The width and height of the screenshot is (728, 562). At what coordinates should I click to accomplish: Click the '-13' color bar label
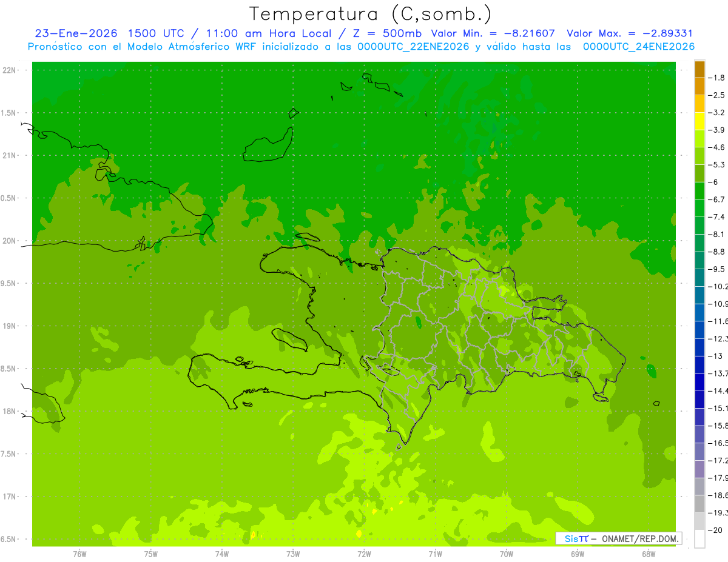coord(716,356)
